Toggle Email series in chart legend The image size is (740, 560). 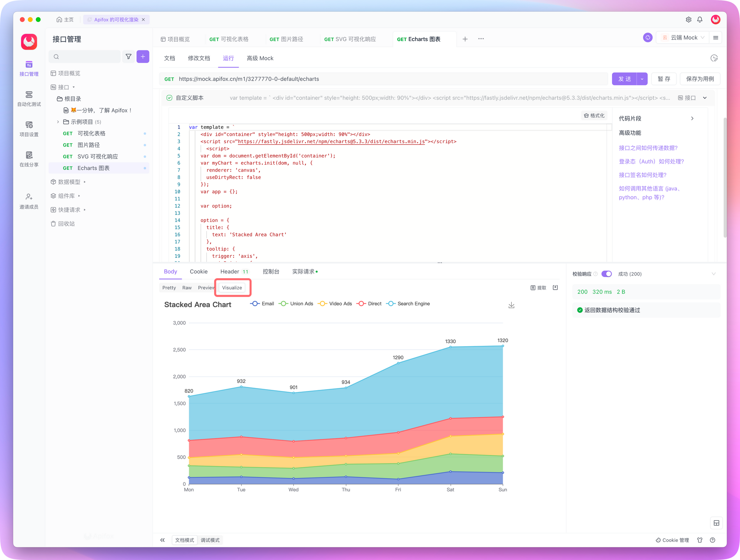[262, 304]
